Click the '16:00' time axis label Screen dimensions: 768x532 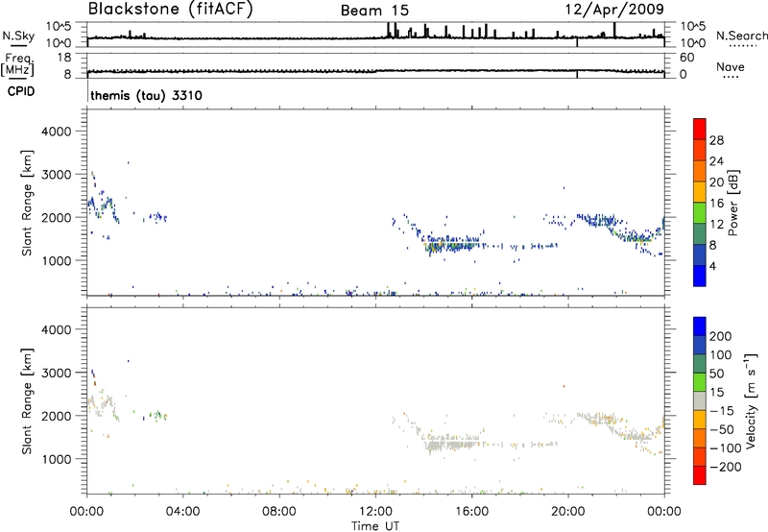471,512
